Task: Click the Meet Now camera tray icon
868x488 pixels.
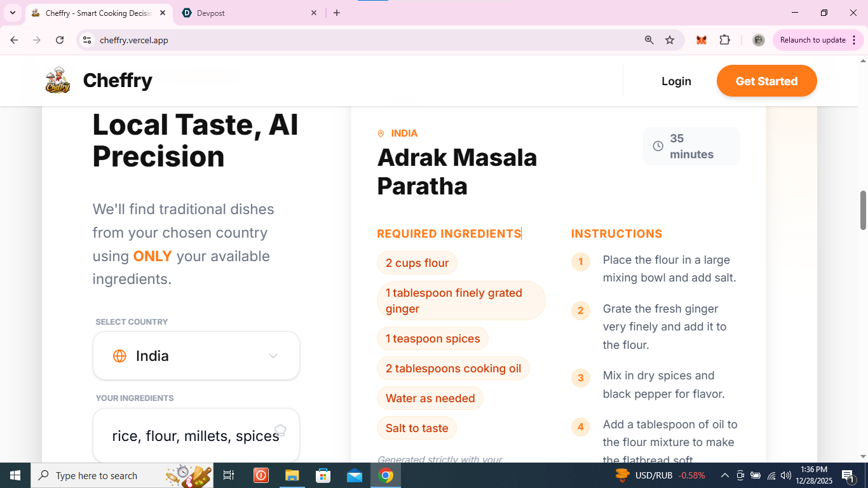Action: pos(740,475)
